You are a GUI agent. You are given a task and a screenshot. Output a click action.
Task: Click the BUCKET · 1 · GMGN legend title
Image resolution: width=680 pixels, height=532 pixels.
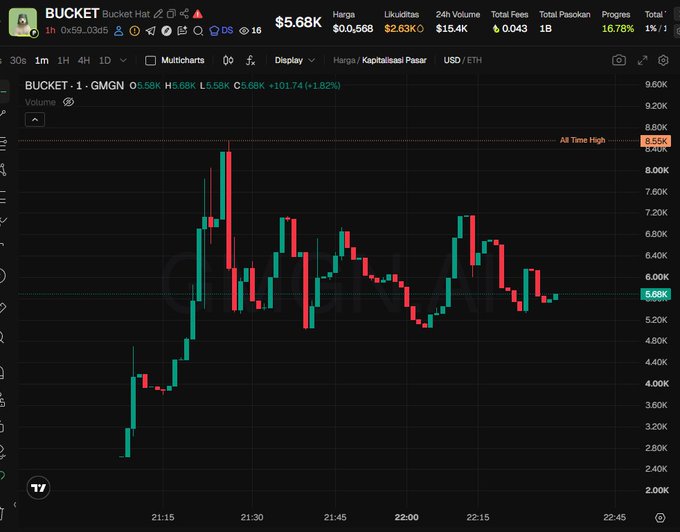click(x=74, y=85)
